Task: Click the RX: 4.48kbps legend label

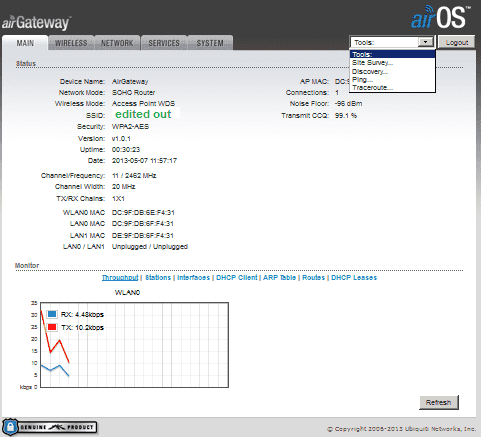Action: 82,314
